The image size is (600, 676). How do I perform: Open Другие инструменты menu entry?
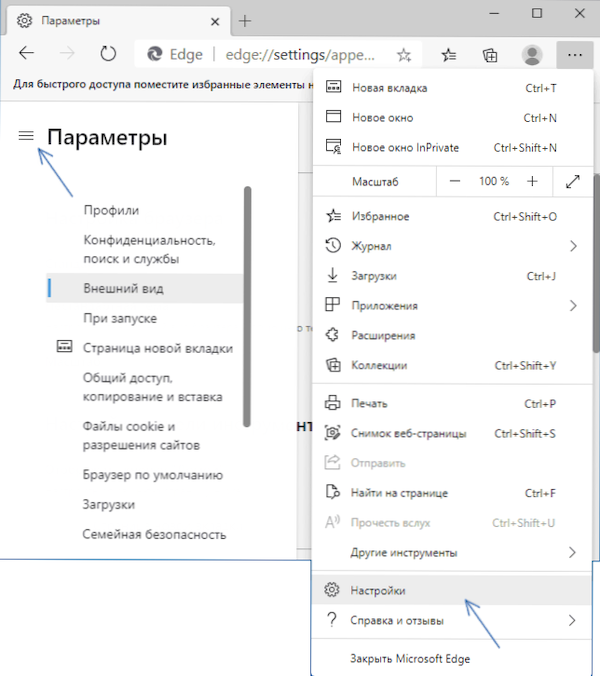click(452, 552)
